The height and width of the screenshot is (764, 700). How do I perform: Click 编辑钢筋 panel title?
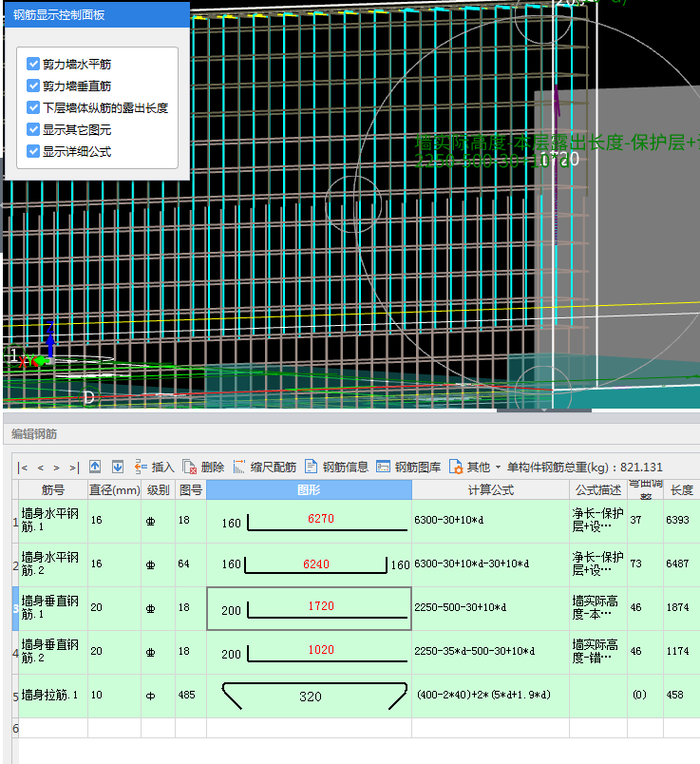click(x=34, y=433)
